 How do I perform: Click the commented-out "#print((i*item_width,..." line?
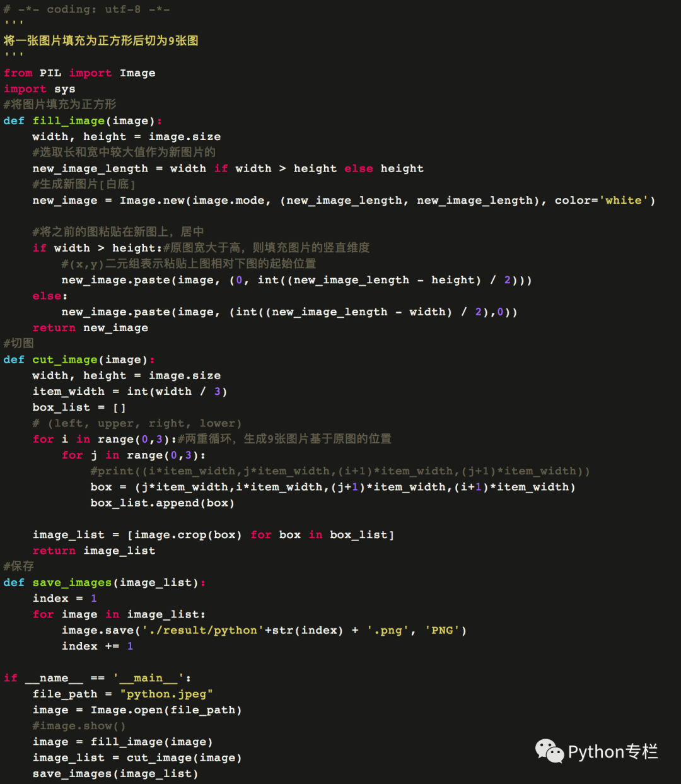(x=340, y=471)
